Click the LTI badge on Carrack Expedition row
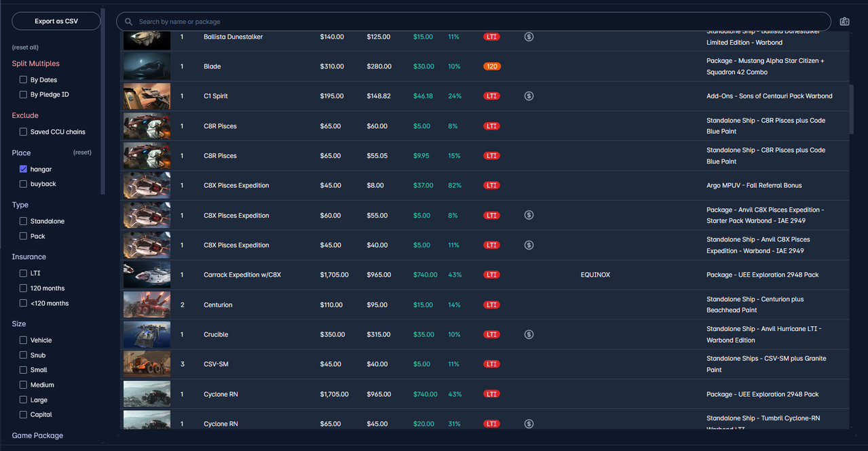 point(492,275)
